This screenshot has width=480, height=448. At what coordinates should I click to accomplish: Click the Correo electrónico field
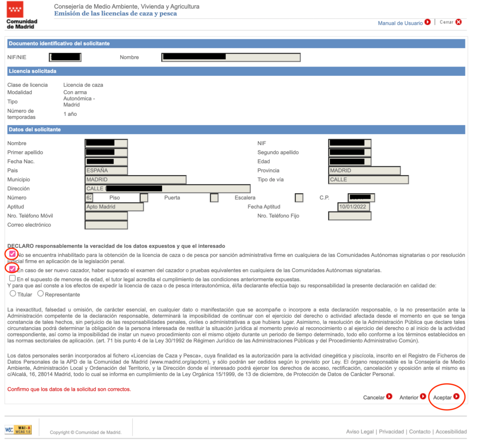106,225
